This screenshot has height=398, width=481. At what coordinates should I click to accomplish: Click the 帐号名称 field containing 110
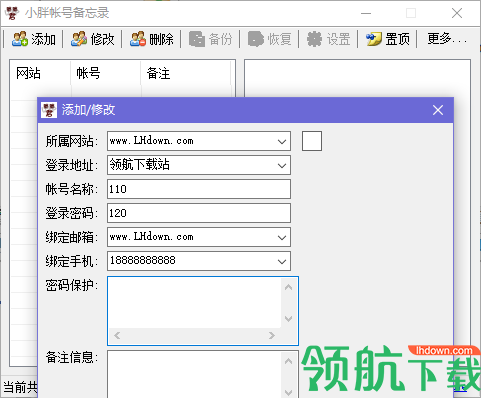point(199,189)
